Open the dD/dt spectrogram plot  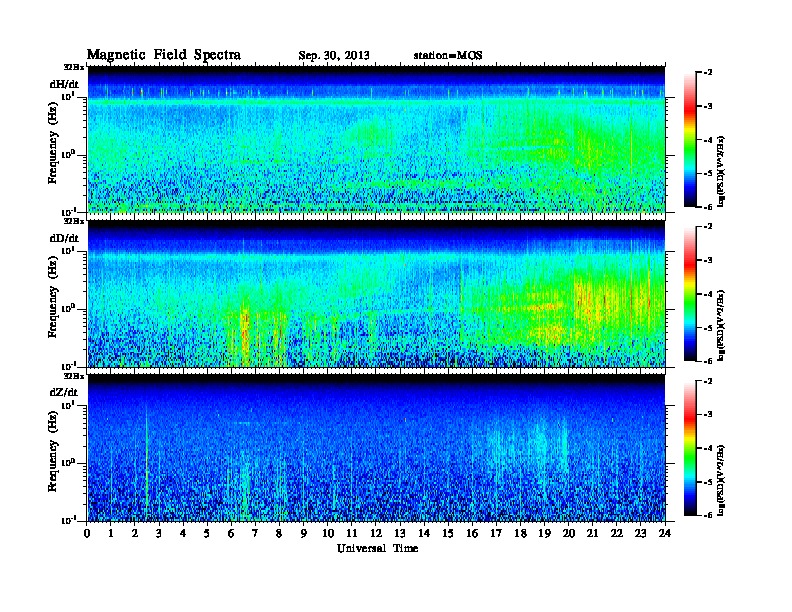point(376,294)
